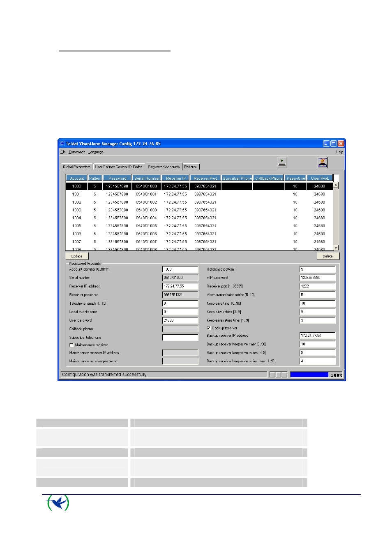
Task: Click the Backup receiver keep-alive timer field
Action: [x=318, y=344]
